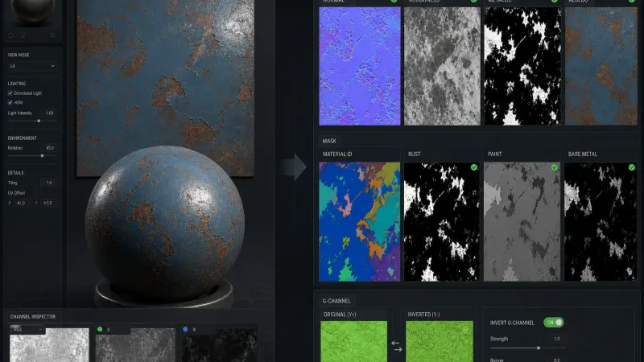
Task: Open the channel dropdown in Channel Inspector
Action: pos(27,329)
